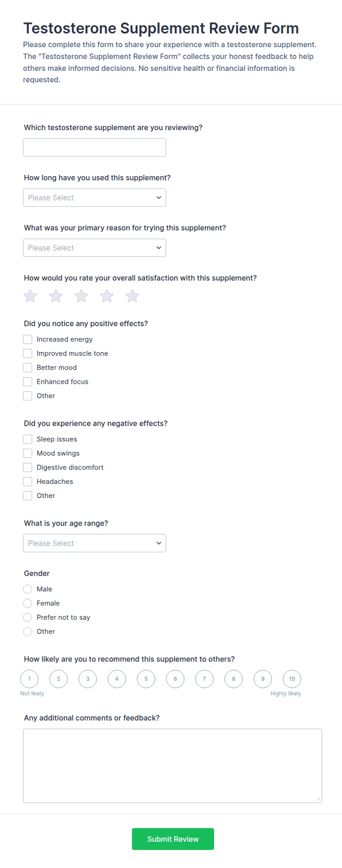Mark Headaches as a negative effect
The height and width of the screenshot is (868, 342).
pyautogui.click(x=28, y=482)
